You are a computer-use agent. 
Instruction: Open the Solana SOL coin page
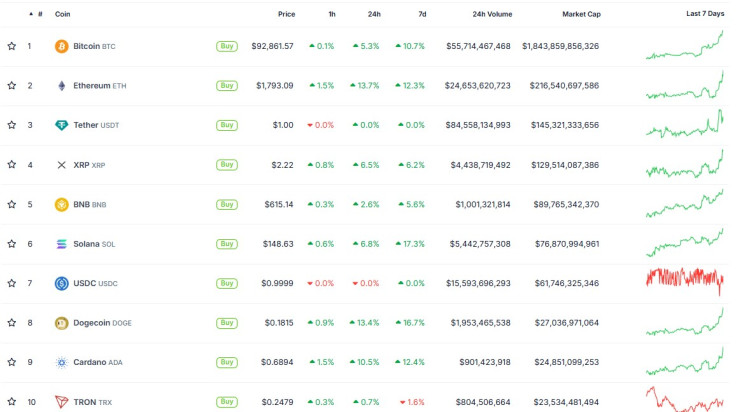coord(94,244)
